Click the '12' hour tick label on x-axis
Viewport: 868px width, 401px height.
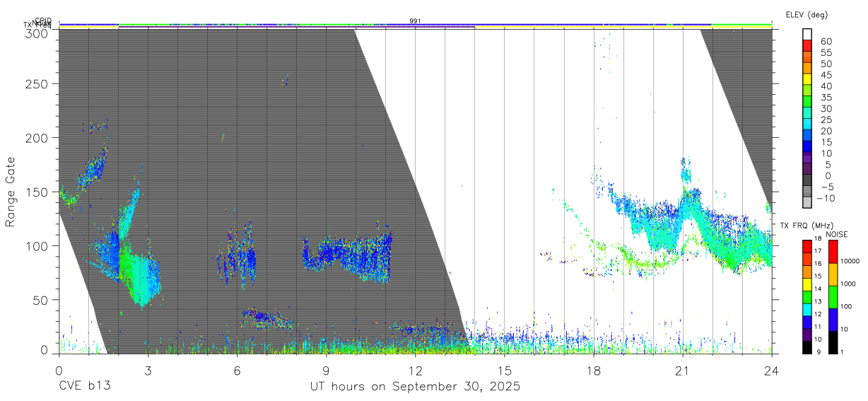tap(415, 370)
